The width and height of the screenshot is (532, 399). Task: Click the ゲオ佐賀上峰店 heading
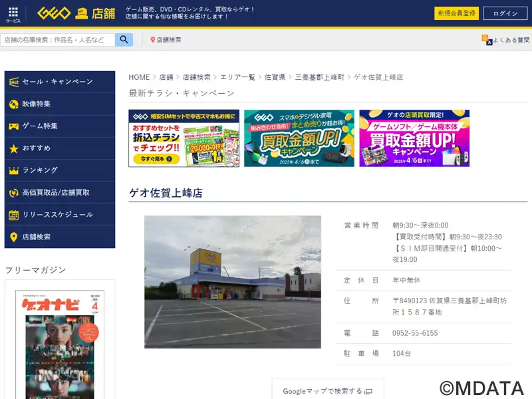tap(166, 193)
